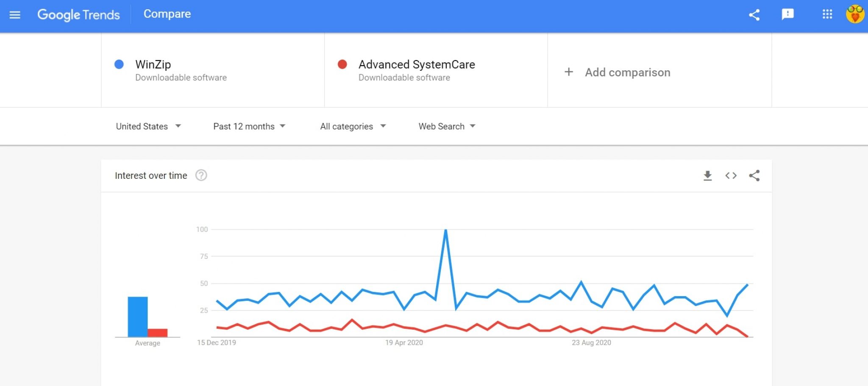Open the hamburger main menu
Image resolution: width=868 pixels, height=386 pixels.
coord(15,15)
